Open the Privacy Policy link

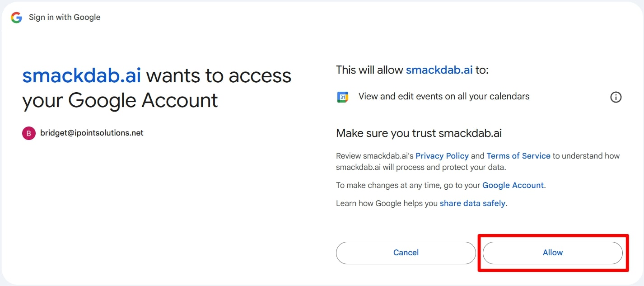[442, 156]
